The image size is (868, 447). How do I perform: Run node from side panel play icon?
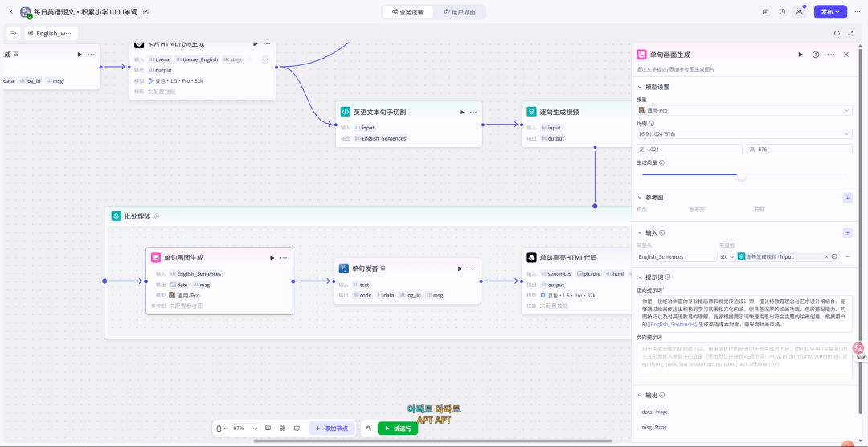point(800,55)
